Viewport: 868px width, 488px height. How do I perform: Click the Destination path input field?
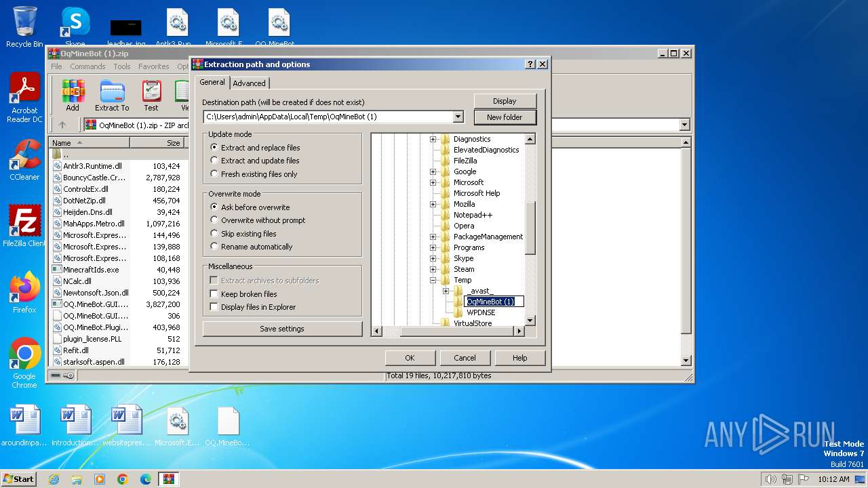click(328, 117)
